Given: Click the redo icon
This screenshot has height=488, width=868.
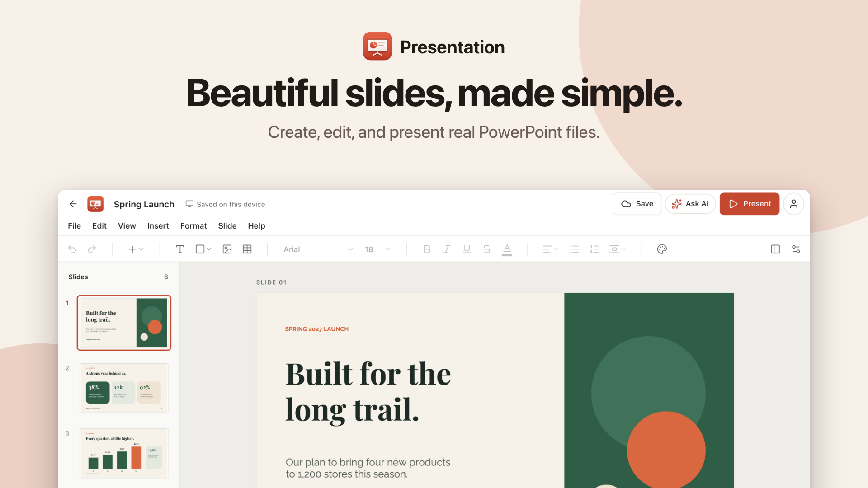Looking at the screenshot, I should click(92, 249).
